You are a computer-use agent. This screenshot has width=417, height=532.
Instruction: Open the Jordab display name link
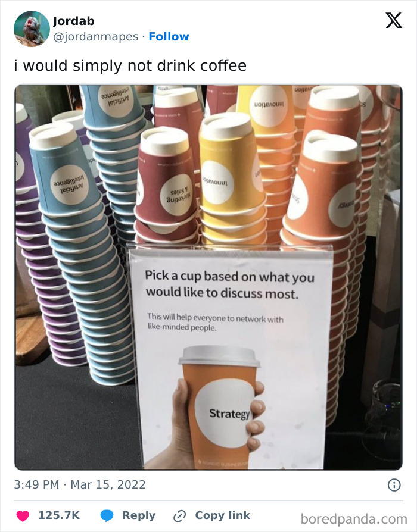74,21
